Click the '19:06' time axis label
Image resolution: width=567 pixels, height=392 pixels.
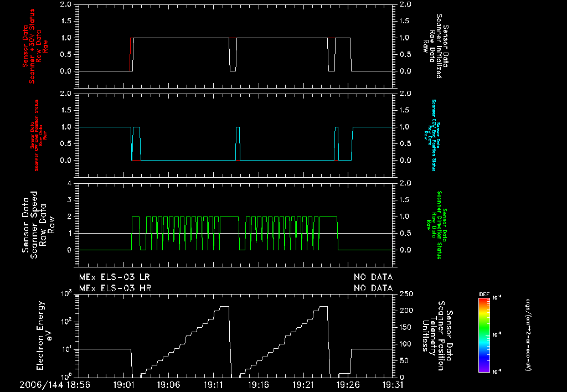click(168, 385)
